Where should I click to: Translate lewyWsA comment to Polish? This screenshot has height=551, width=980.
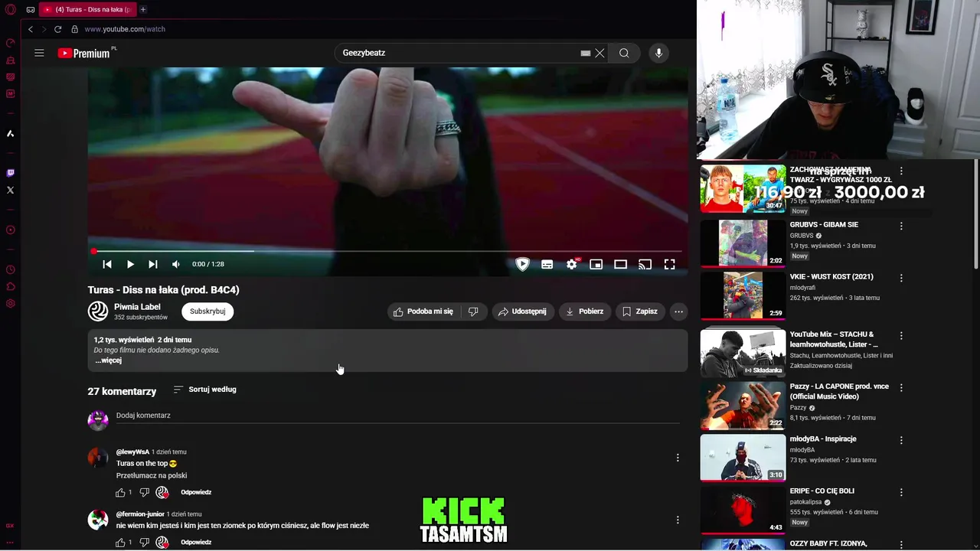[x=152, y=475]
